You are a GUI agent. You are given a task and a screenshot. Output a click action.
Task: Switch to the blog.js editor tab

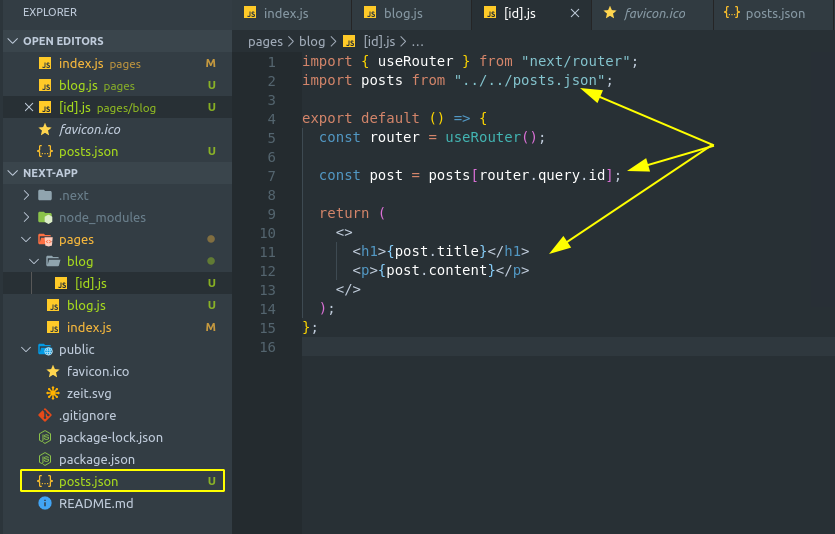(x=411, y=13)
